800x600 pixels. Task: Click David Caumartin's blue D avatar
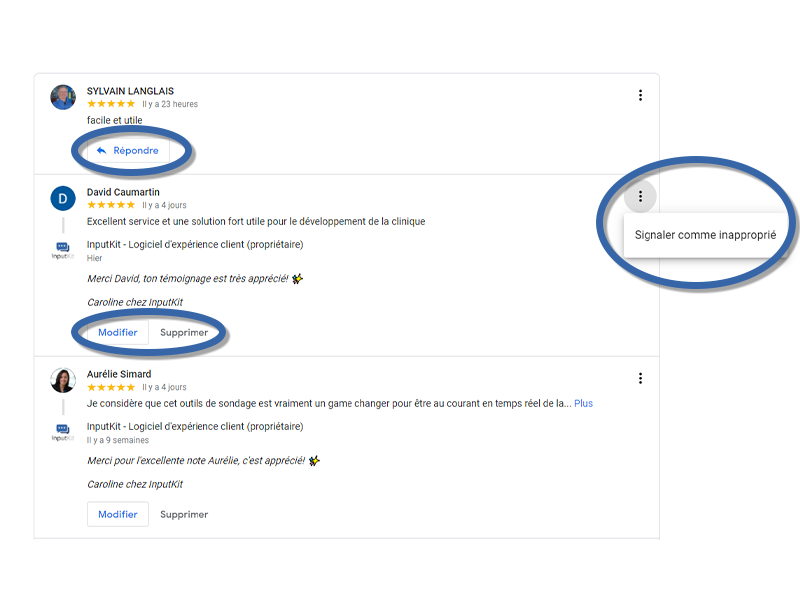[63, 198]
